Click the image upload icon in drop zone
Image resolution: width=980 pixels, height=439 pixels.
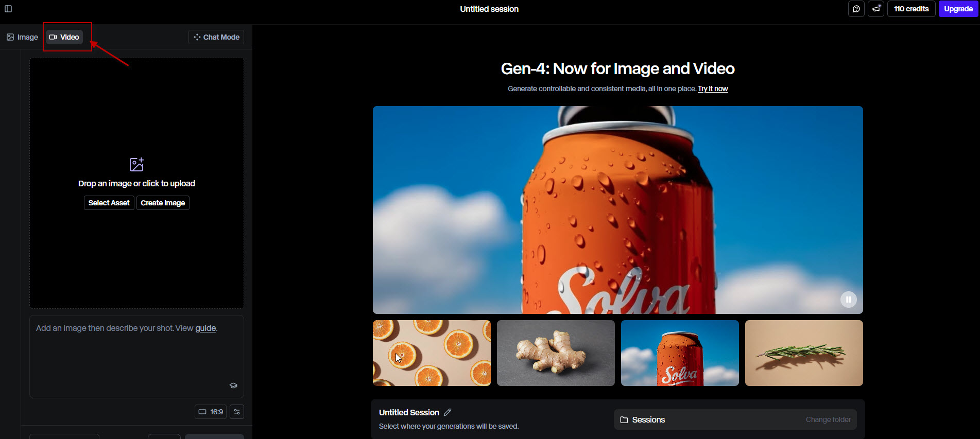(x=136, y=165)
